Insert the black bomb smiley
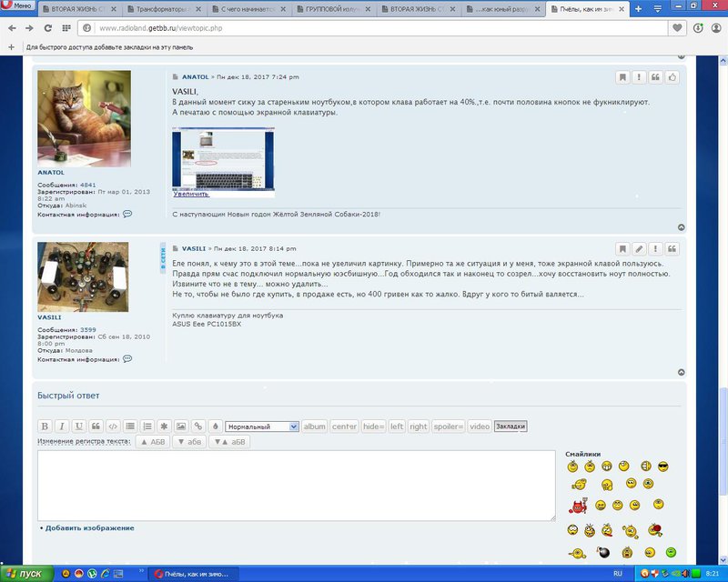Viewport: 728px width, 582px height. pyautogui.click(x=602, y=552)
